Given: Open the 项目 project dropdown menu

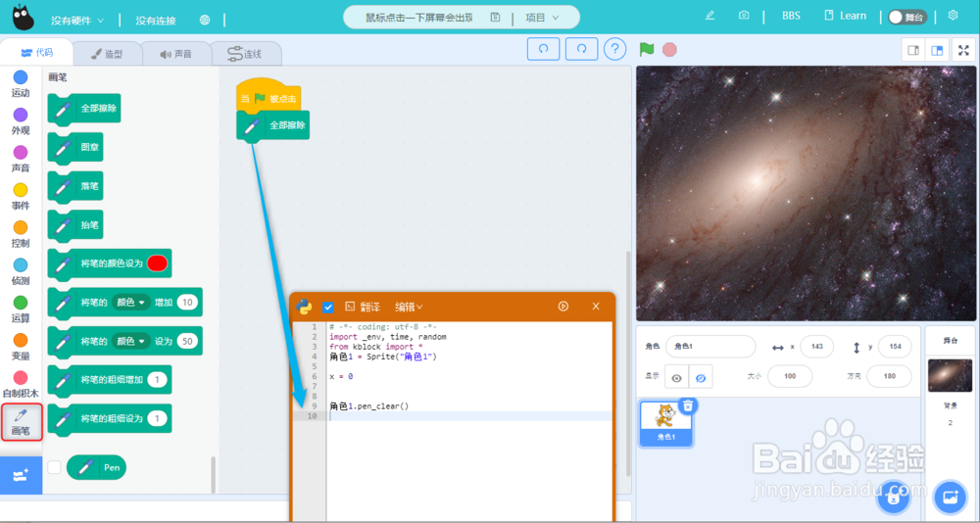Looking at the screenshot, I should point(542,18).
